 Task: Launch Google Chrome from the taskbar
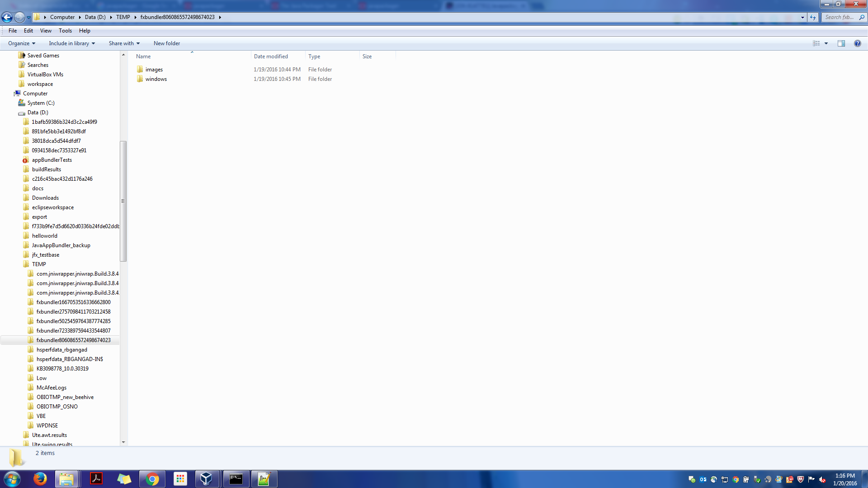152,479
